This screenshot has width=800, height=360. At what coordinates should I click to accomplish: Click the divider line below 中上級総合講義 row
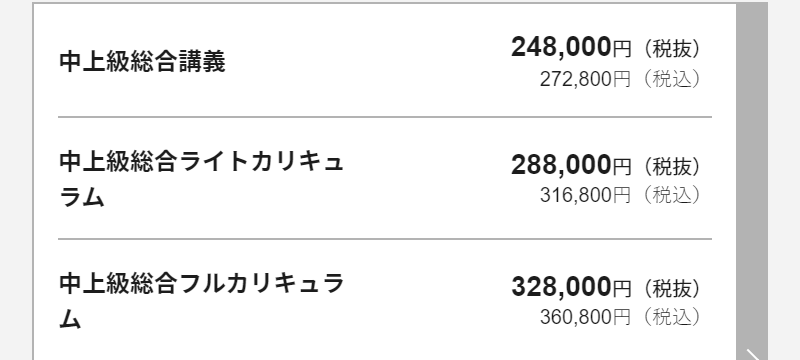pos(385,117)
